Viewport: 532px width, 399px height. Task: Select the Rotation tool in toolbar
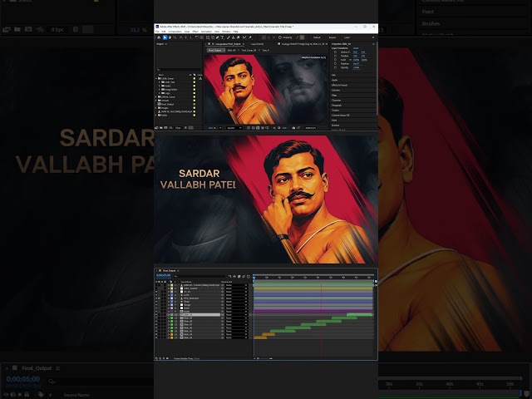click(x=196, y=37)
